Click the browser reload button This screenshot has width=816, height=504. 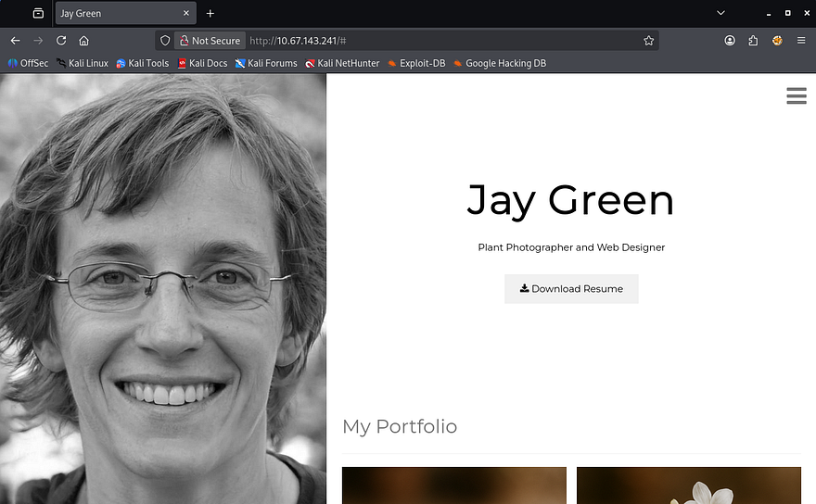point(61,41)
